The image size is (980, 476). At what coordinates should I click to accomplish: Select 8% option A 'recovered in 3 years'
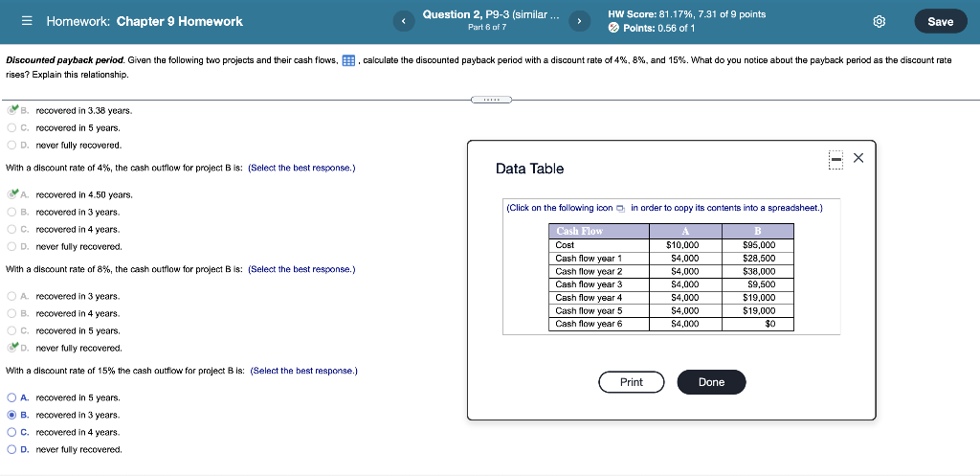pos(11,296)
